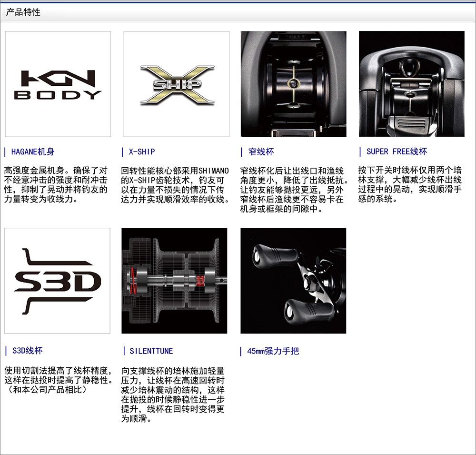The width and height of the screenshot is (476, 455).
Task: Click the HGN BODY logo image
Action: pos(58,84)
